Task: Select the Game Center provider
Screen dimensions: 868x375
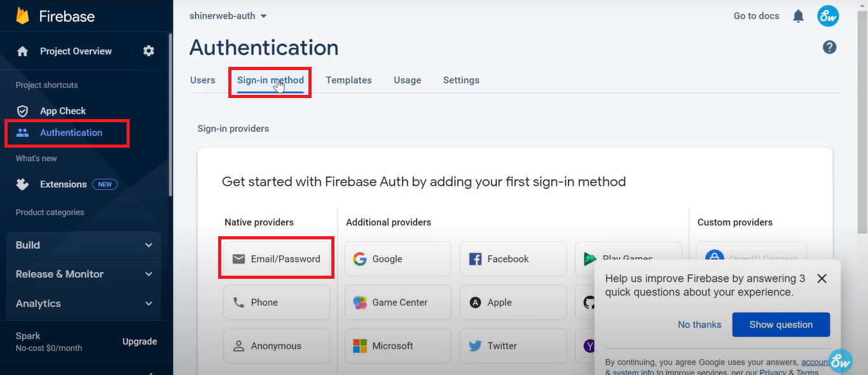Action: [397, 302]
